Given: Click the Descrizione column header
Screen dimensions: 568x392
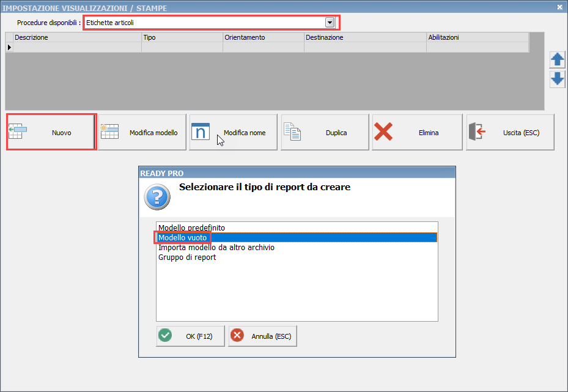Looking at the screenshot, I should point(77,37).
